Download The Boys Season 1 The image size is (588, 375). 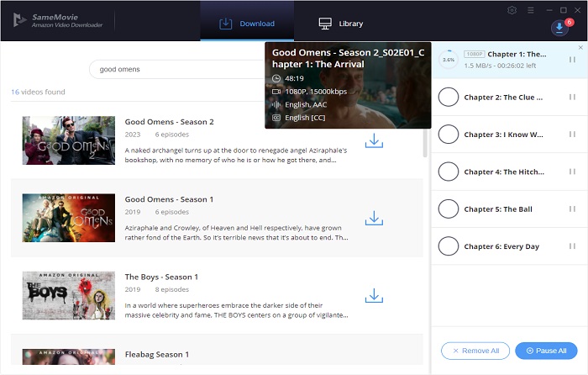pyautogui.click(x=374, y=296)
